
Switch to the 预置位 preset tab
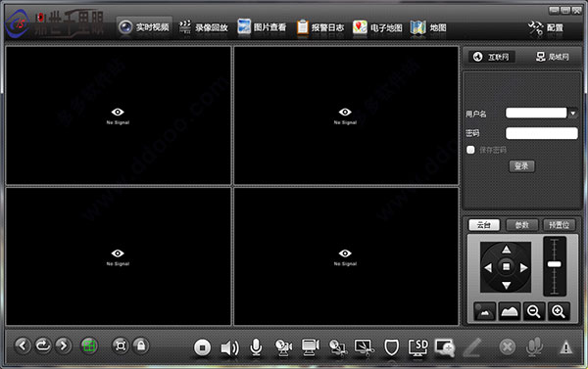(x=559, y=225)
